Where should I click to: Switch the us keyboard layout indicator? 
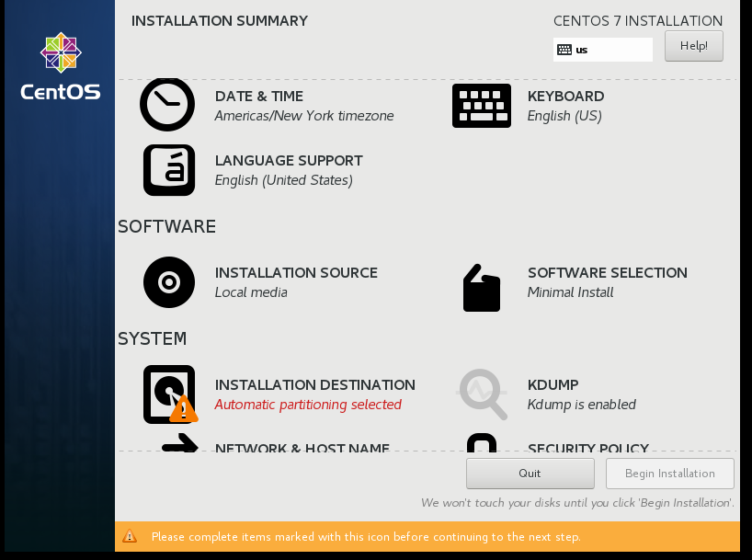click(603, 50)
